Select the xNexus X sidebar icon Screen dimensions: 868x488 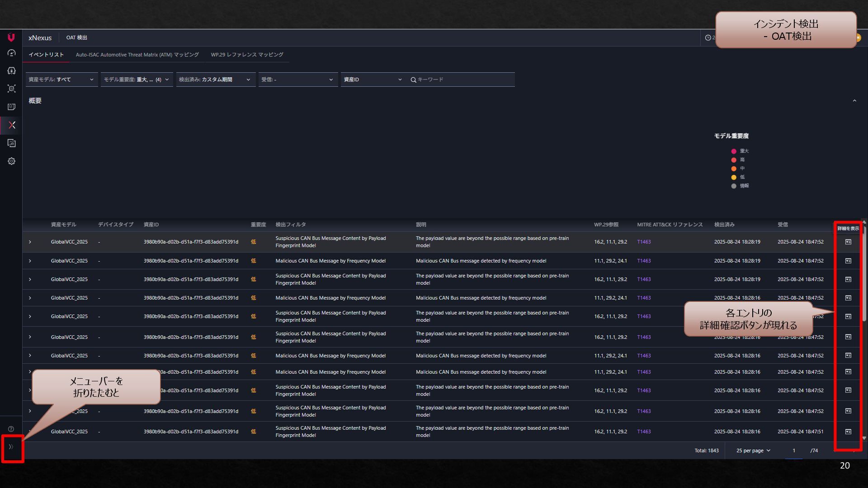coord(12,125)
